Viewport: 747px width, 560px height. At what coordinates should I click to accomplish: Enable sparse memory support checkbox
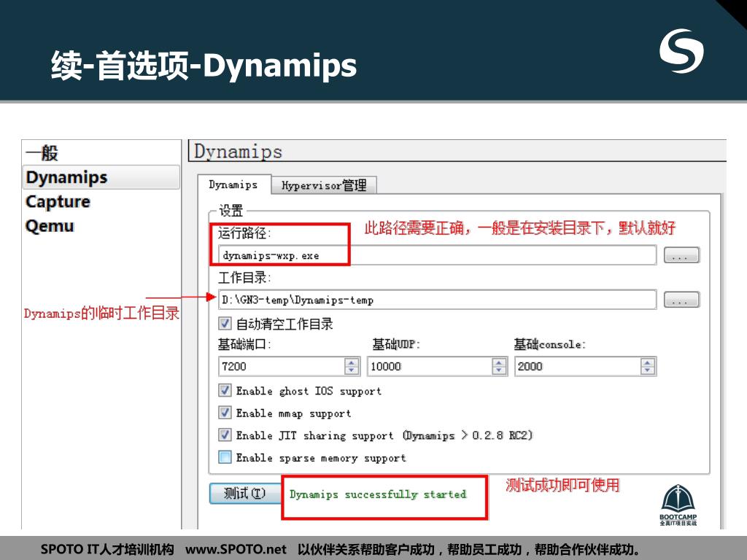pos(225,457)
